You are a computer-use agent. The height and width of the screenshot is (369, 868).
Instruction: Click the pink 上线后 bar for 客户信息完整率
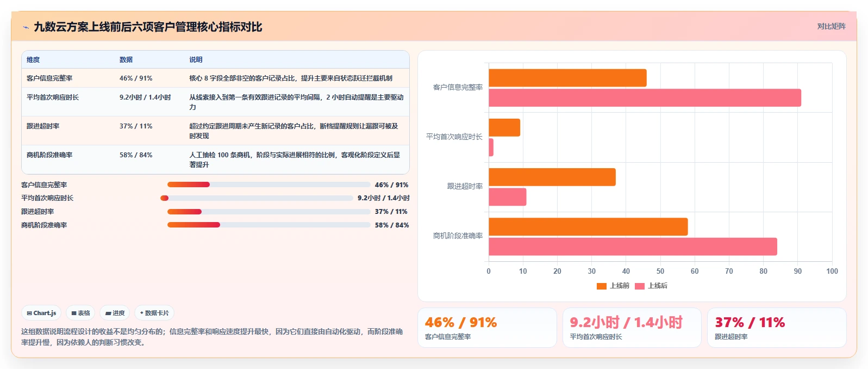(x=645, y=98)
